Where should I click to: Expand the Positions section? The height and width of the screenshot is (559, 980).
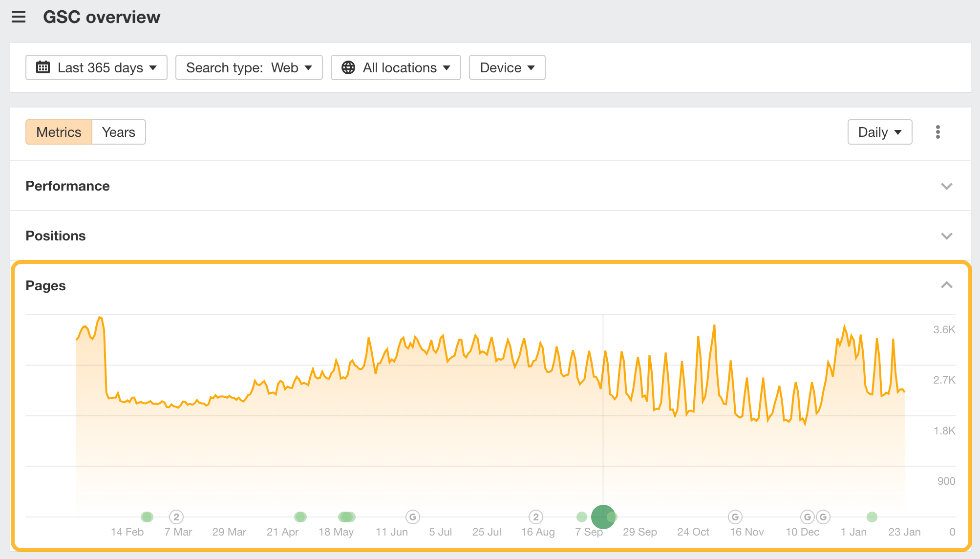tap(946, 236)
